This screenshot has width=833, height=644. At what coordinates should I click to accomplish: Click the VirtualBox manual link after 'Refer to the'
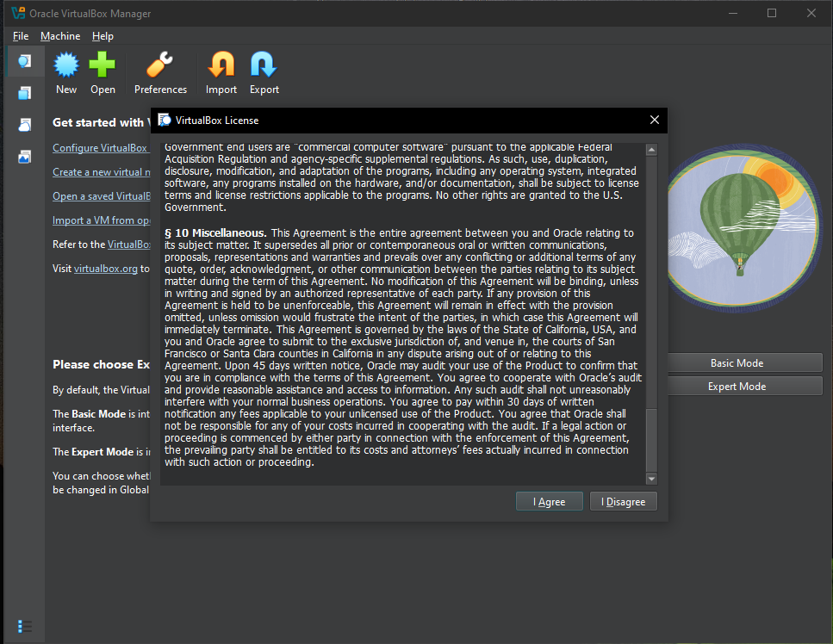[129, 245]
